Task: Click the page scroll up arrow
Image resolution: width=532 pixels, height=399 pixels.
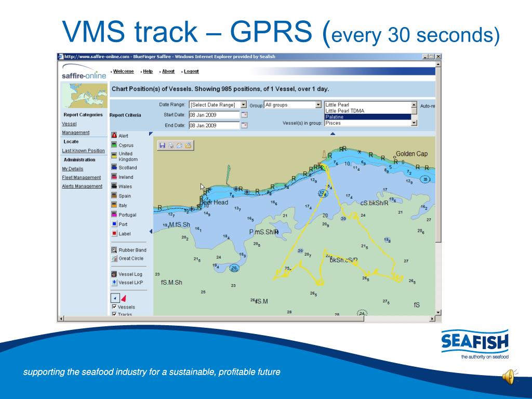Action: pos(438,64)
